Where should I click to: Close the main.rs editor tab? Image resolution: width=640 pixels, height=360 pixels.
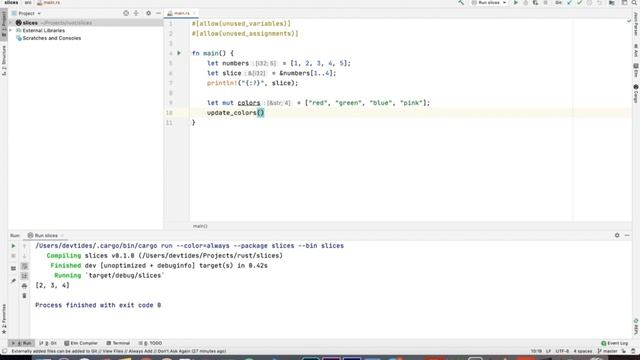(194, 13)
